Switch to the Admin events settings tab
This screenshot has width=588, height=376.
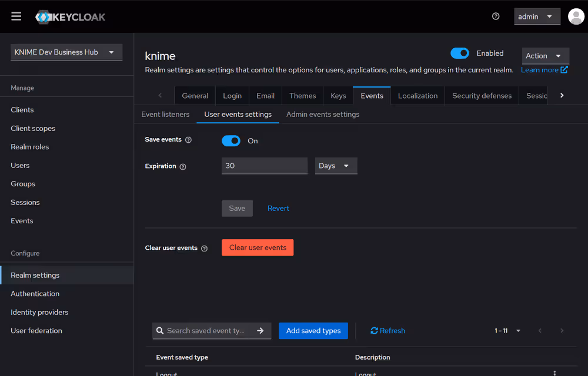pyautogui.click(x=322, y=114)
